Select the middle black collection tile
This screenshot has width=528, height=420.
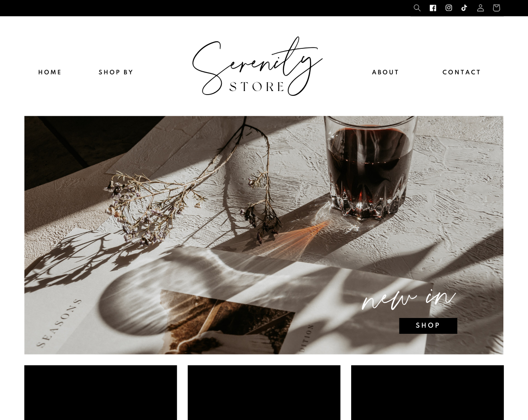(x=264, y=392)
